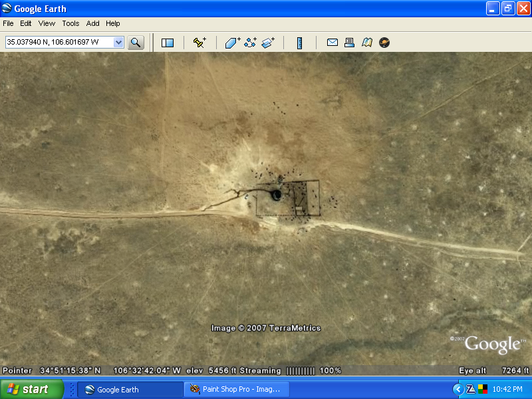The image size is (532, 399).
Task: Toggle the sidebar panel icon
Action: click(168, 43)
